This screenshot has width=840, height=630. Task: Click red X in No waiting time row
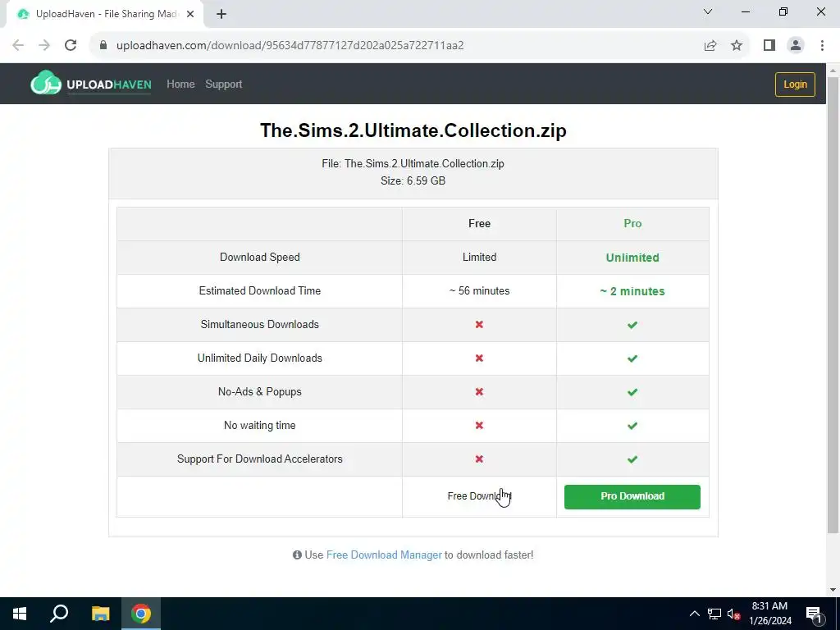tap(479, 426)
